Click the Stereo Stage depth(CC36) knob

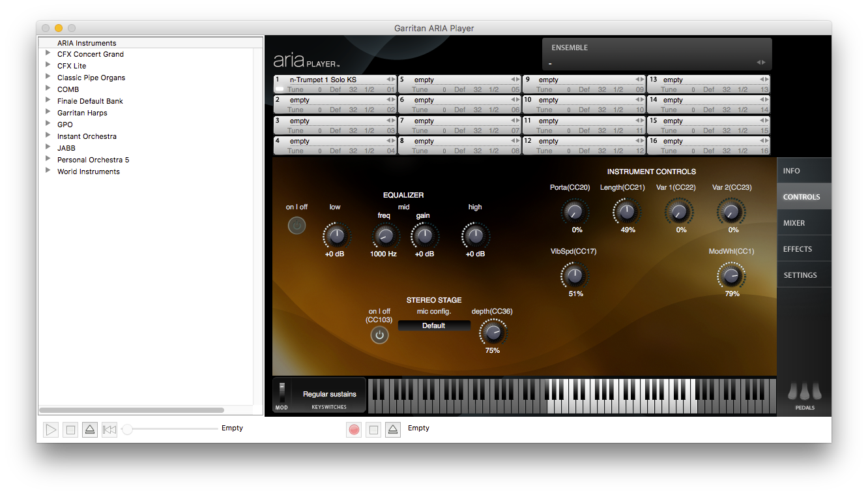coord(493,333)
